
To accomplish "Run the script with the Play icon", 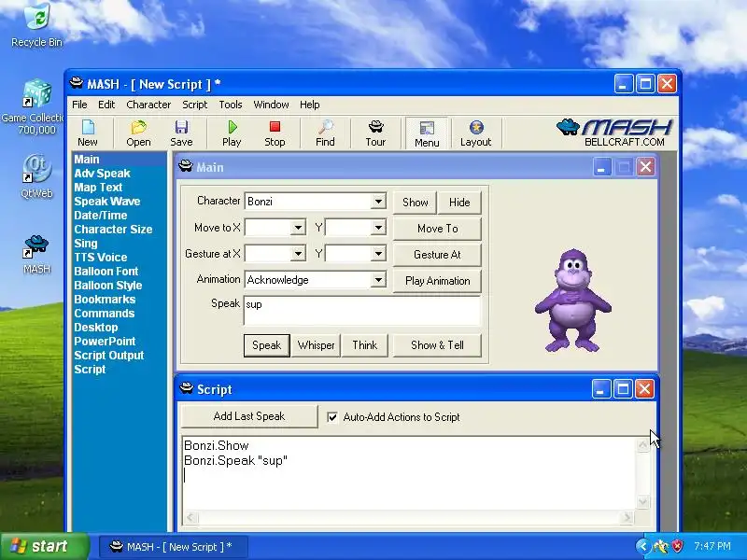I will click(232, 133).
